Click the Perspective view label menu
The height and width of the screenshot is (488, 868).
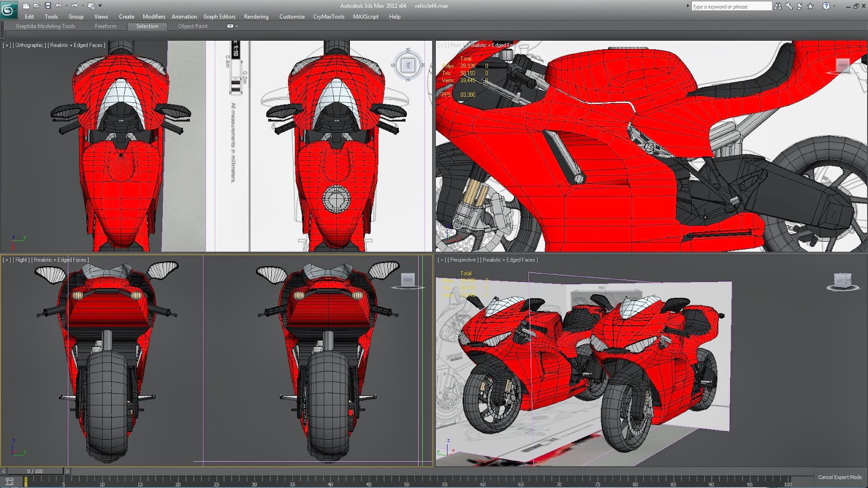[x=463, y=260]
